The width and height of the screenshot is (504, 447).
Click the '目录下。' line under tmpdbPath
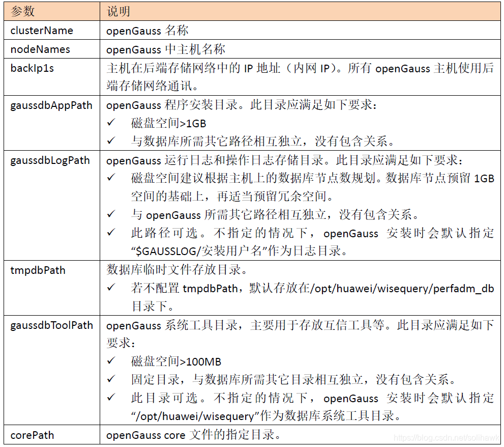point(153,306)
